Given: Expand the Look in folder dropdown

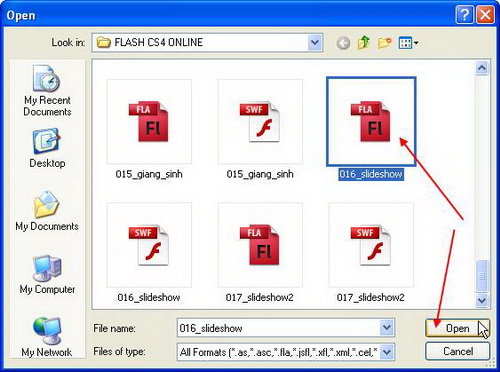Looking at the screenshot, I should pos(315,43).
